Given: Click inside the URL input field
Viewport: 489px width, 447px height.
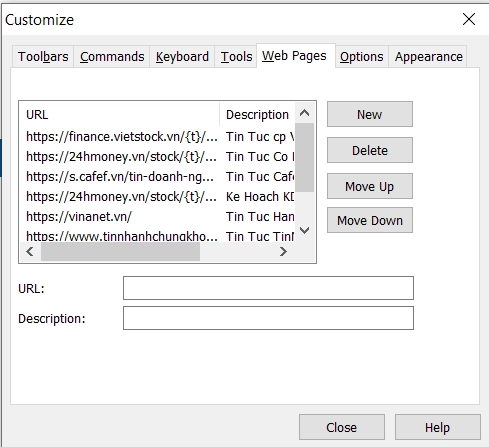Looking at the screenshot, I should pos(268,288).
